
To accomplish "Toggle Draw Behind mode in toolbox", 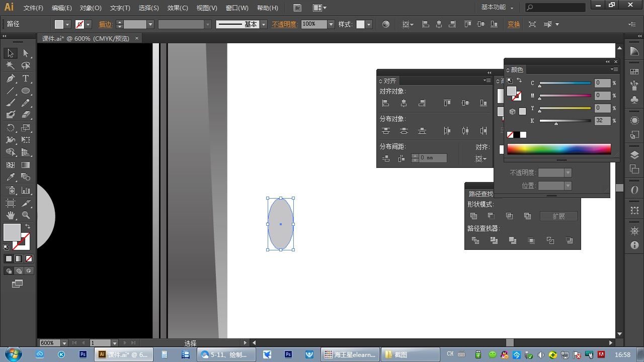I will 19,271.
